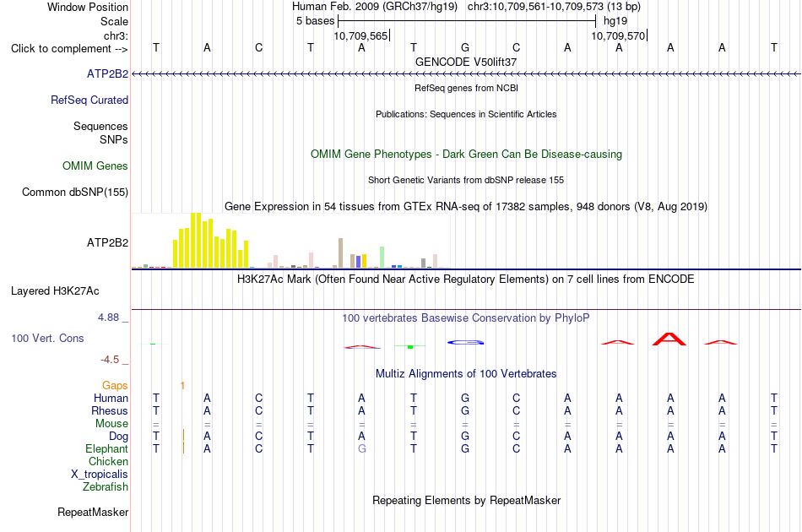Click 'Multiz Alignments of 100 Vertebrates' title
Viewport: 802px width, 532px height.
466,374
